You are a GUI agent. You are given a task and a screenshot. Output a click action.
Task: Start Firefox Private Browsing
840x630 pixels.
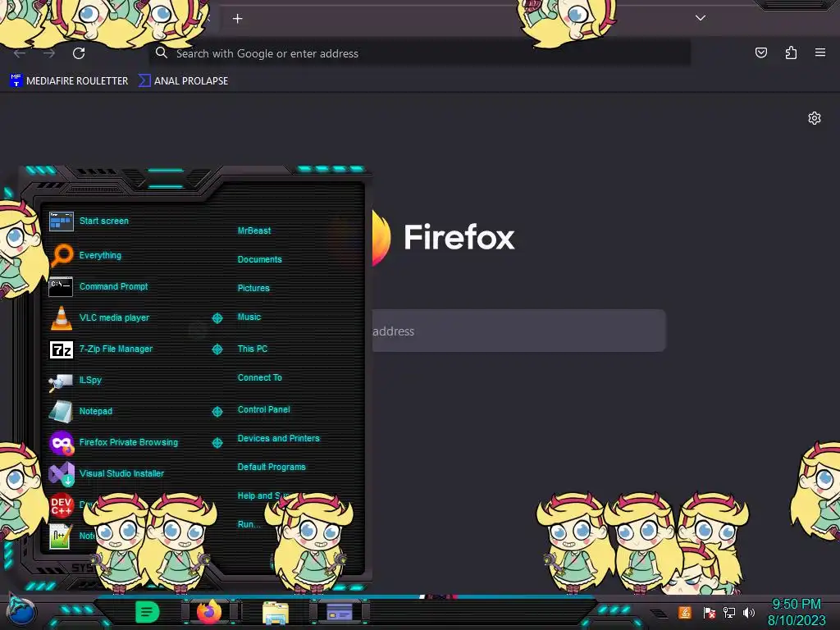pos(61,443)
